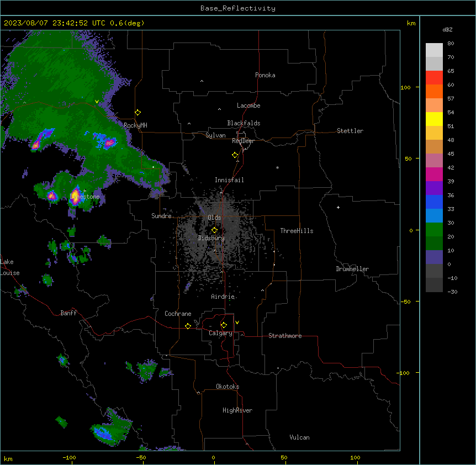Click the white caret marker west of Blackfalds

[189, 124]
